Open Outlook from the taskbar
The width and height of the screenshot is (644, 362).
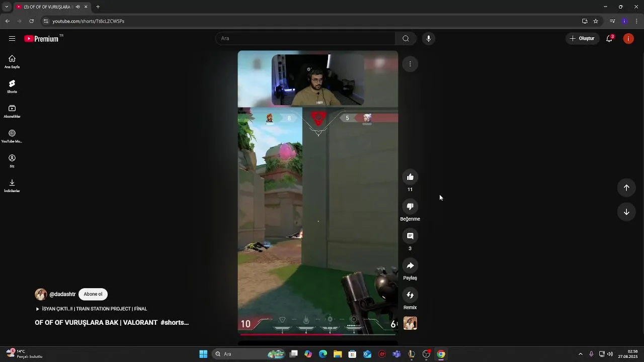click(x=367, y=354)
